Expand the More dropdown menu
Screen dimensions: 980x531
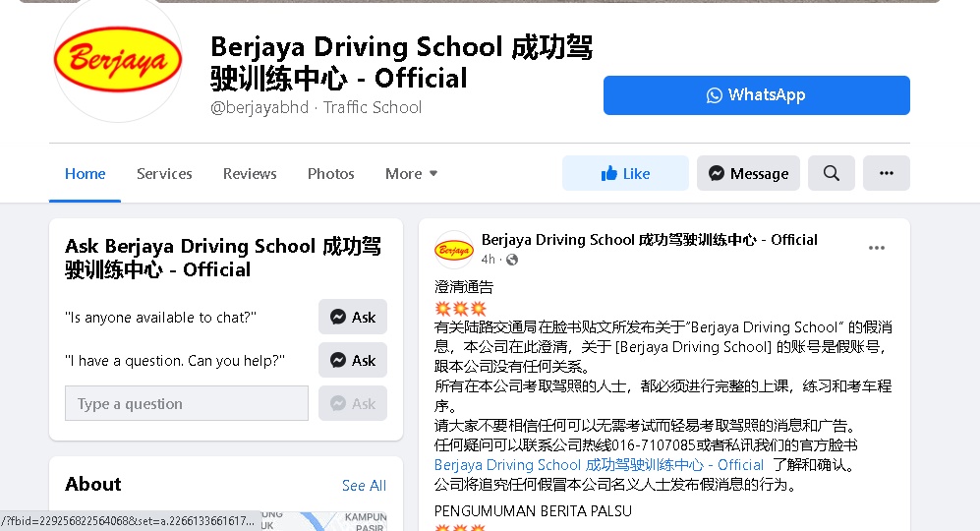coord(411,174)
